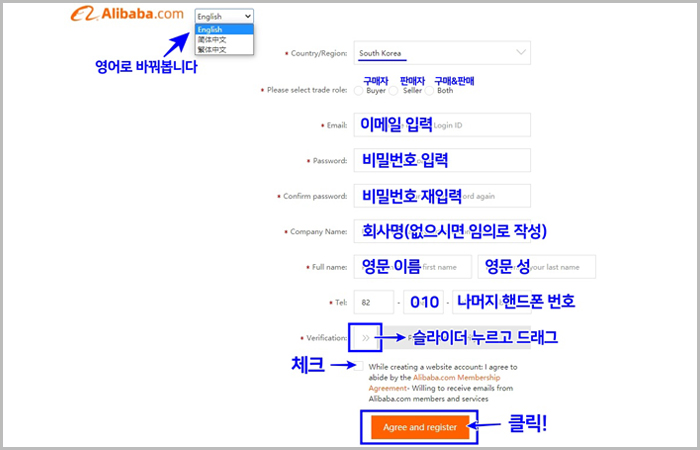Screen dimensions: 700x450
Task: Choose 简体中文 in the language list
Action: (224, 39)
